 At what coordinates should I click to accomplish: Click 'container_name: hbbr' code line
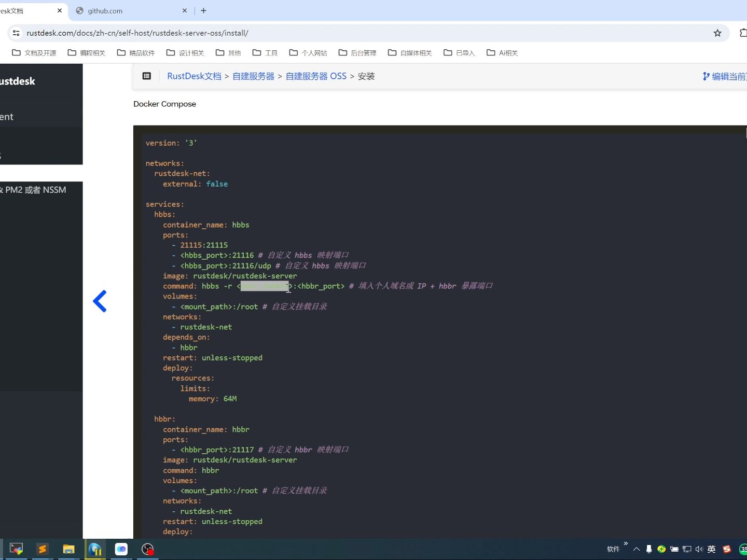[206, 429]
